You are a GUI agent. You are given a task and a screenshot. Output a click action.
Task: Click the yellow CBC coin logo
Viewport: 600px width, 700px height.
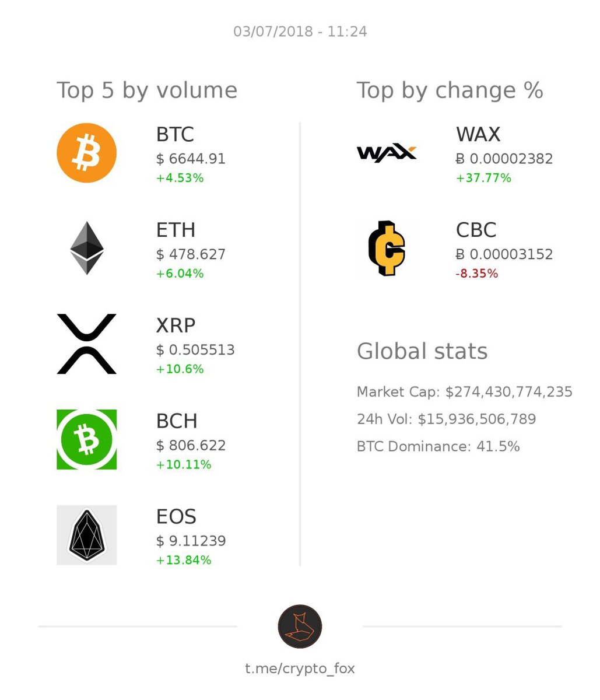[x=387, y=248]
